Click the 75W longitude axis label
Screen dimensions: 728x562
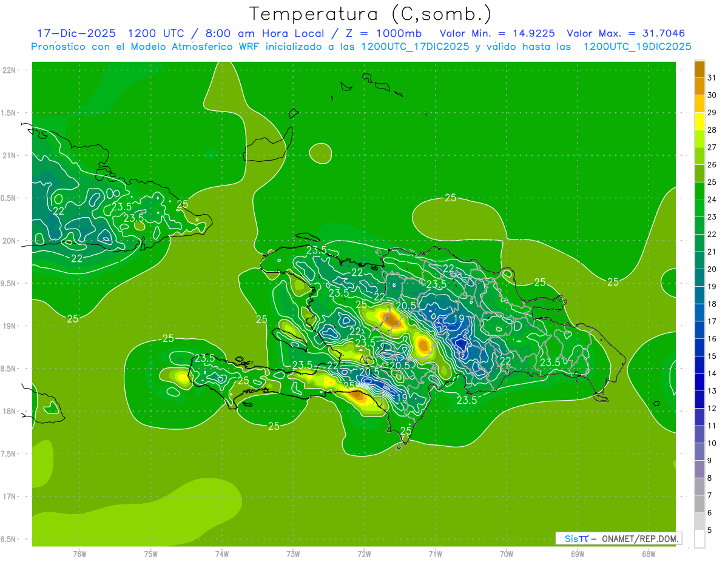click(151, 554)
